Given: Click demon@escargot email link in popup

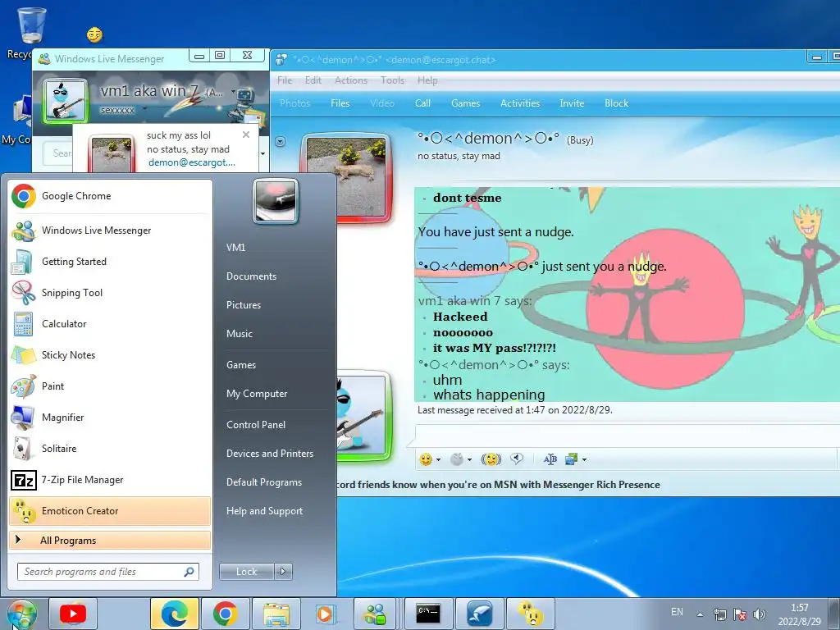Looking at the screenshot, I should point(192,162).
